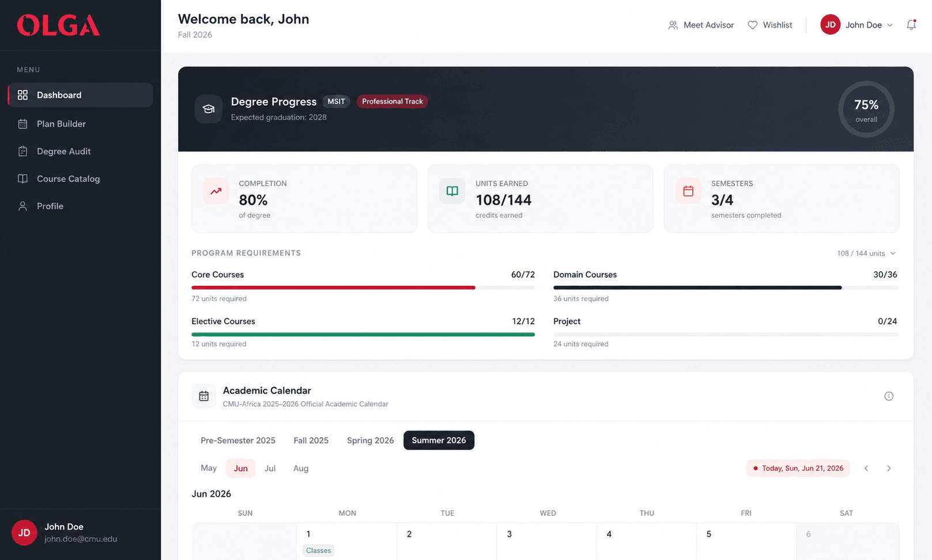Image resolution: width=932 pixels, height=560 pixels.
Task: Click john.doe@cmu.edu in sidebar
Action: point(81,539)
